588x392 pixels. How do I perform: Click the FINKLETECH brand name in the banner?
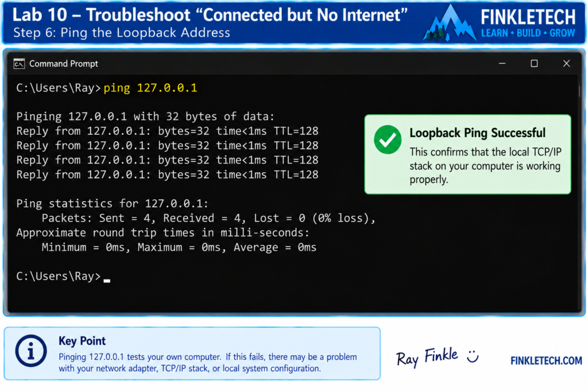tap(528, 17)
